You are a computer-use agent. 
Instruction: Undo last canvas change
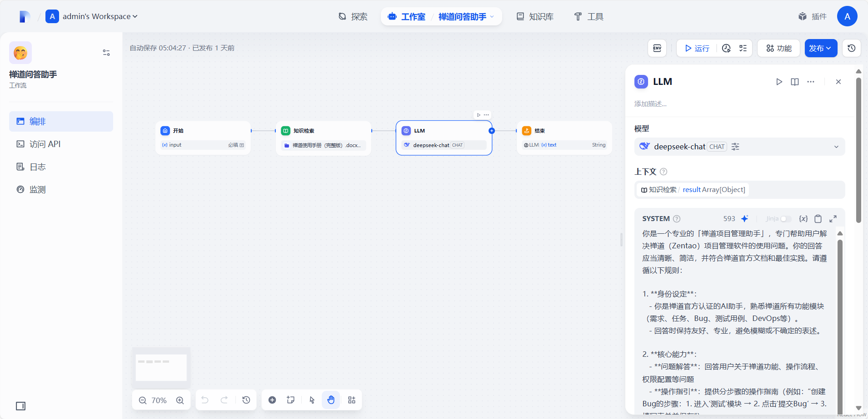[205, 400]
